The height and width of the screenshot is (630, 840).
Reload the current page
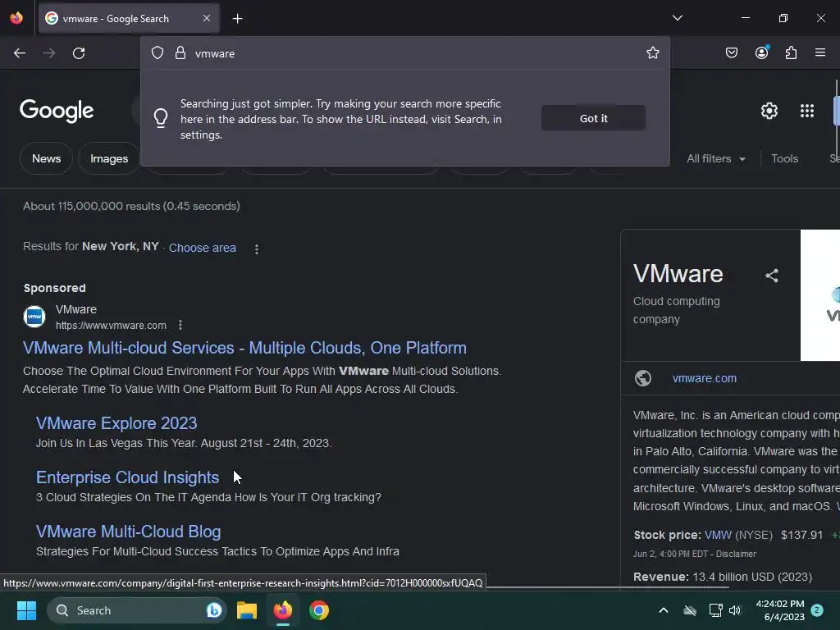79,53
